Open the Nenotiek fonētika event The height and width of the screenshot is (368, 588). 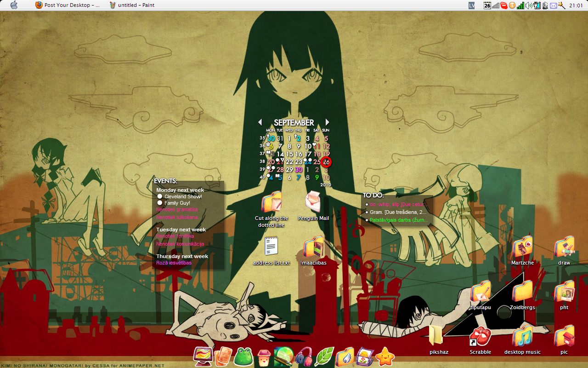pyautogui.click(x=175, y=236)
